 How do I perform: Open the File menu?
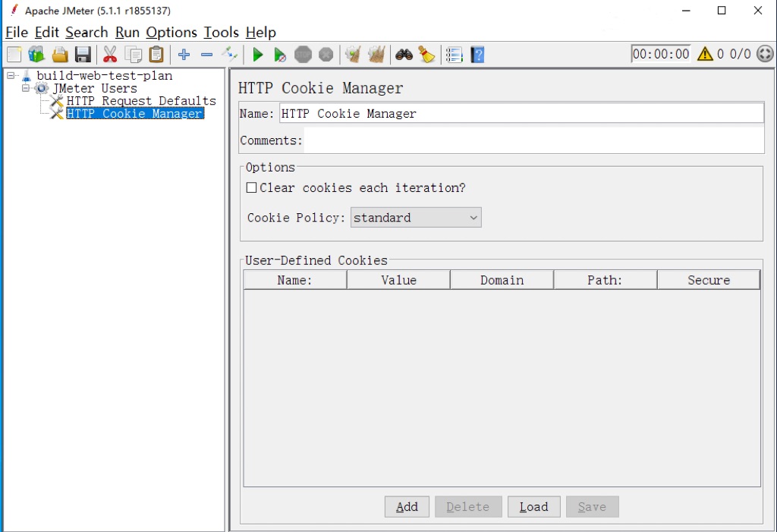17,32
